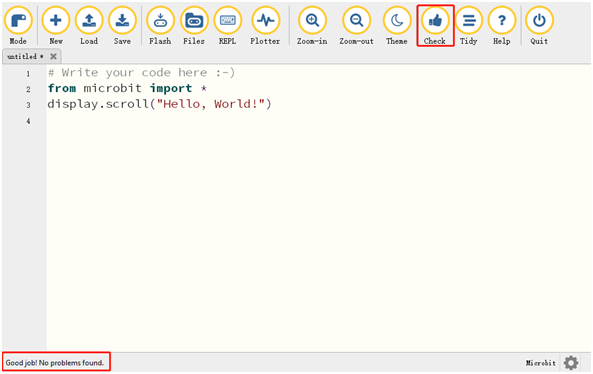Close the untitled tab
The width and height of the screenshot is (593, 374).
[x=53, y=56]
